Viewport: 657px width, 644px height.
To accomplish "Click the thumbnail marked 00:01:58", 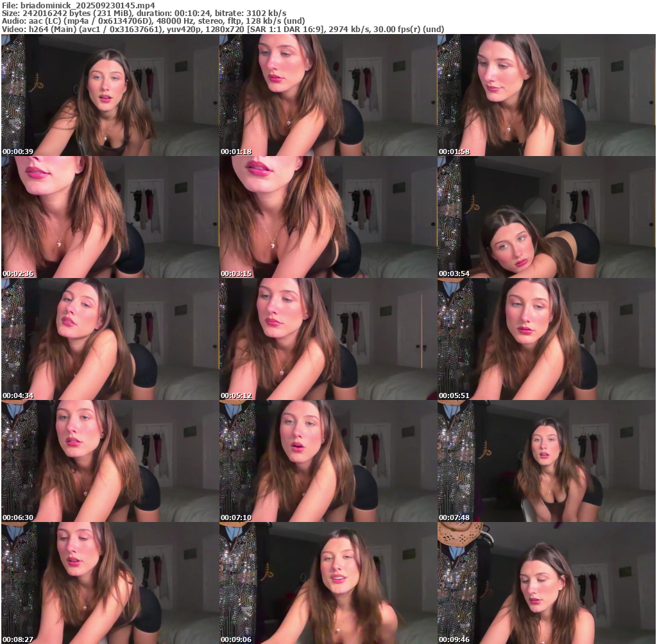I will [546, 95].
